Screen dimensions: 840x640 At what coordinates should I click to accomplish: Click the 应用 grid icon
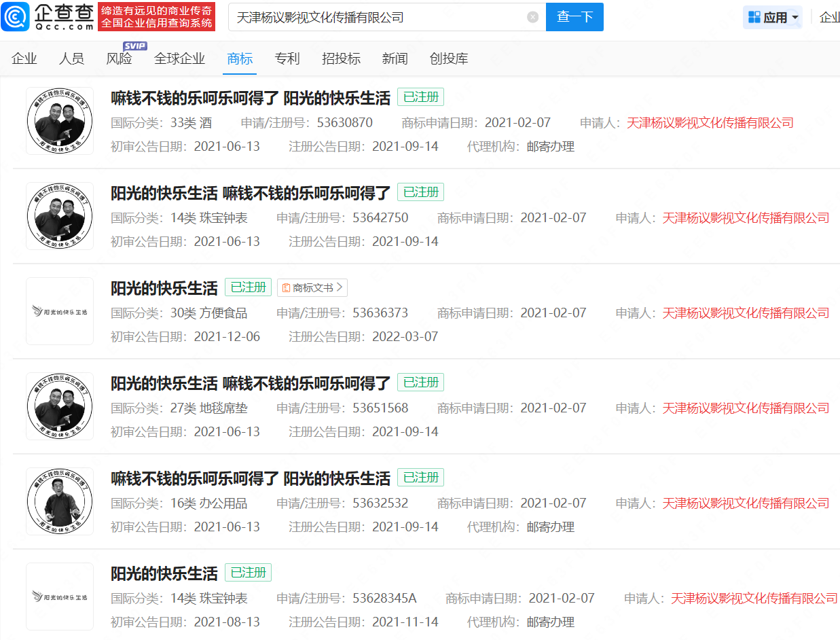753,18
